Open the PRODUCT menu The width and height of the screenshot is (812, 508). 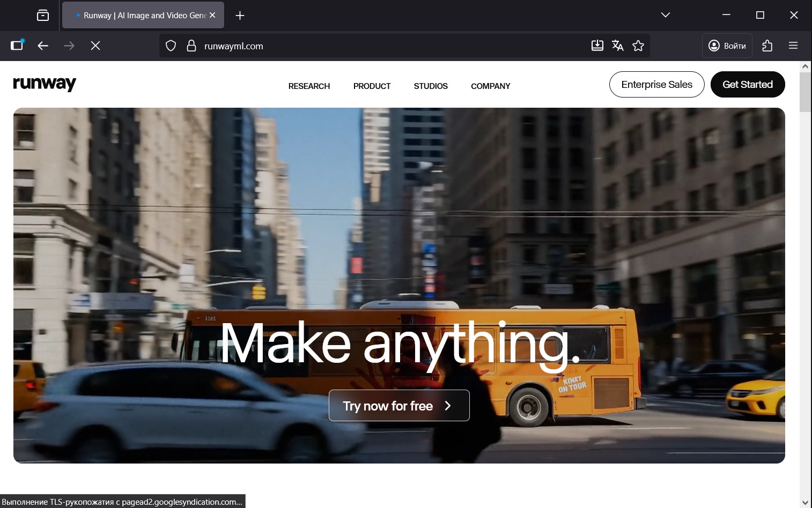pos(372,86)
